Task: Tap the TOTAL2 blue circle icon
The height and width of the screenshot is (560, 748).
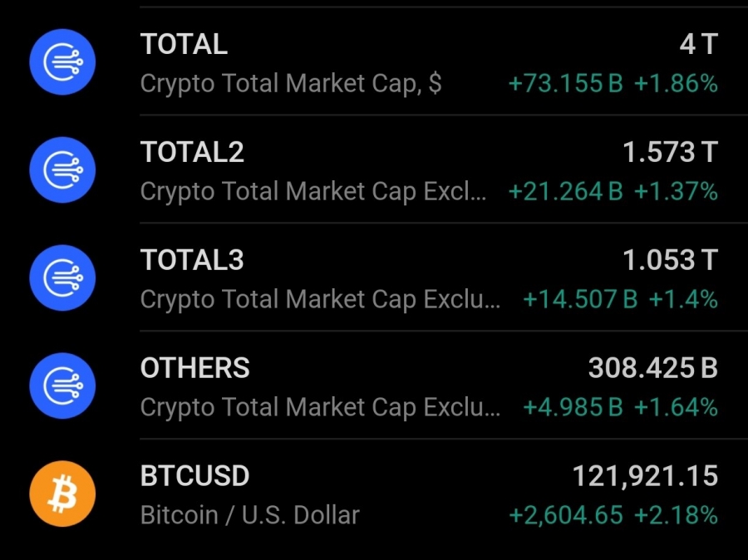Action: point(62,170)
